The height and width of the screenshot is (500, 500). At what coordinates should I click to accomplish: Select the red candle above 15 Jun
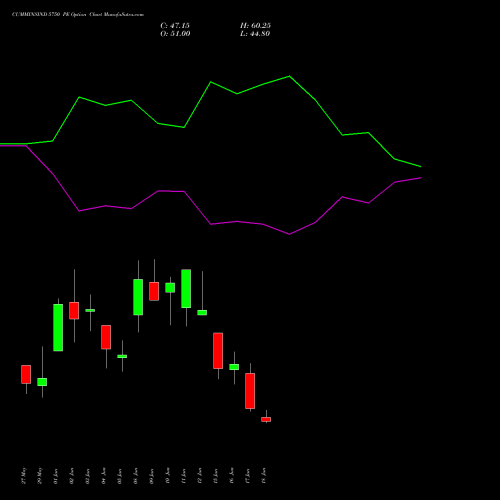point(218,351)
